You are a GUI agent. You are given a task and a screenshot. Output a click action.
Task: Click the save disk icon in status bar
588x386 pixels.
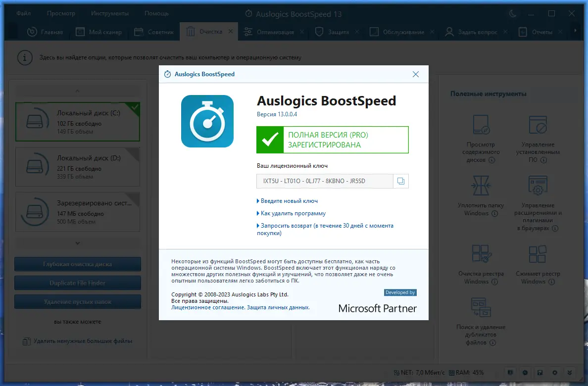540,373
